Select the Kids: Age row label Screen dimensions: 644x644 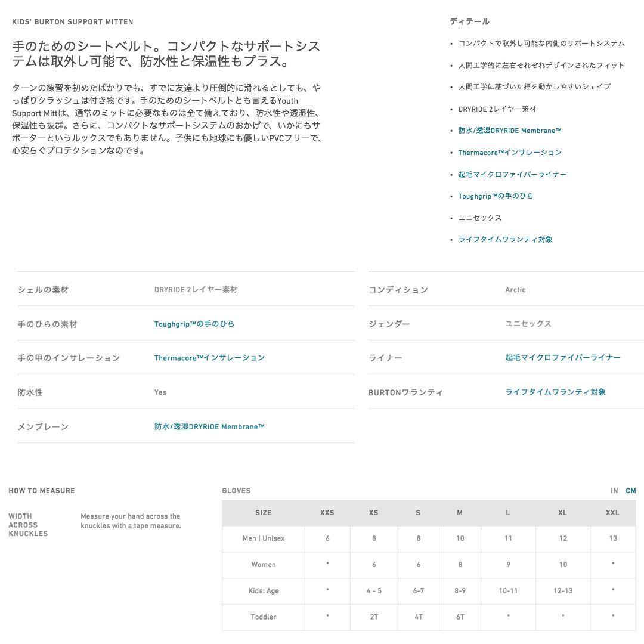pos(263,591)
